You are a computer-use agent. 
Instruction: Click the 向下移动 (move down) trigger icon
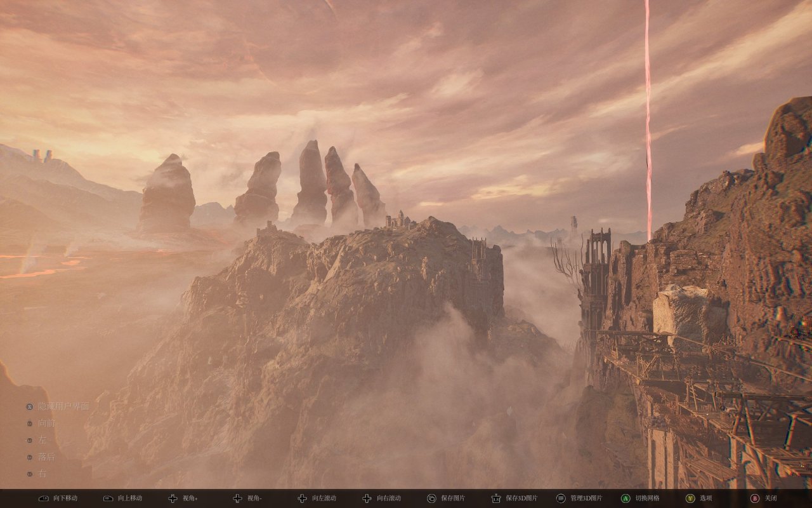point(43,498)
